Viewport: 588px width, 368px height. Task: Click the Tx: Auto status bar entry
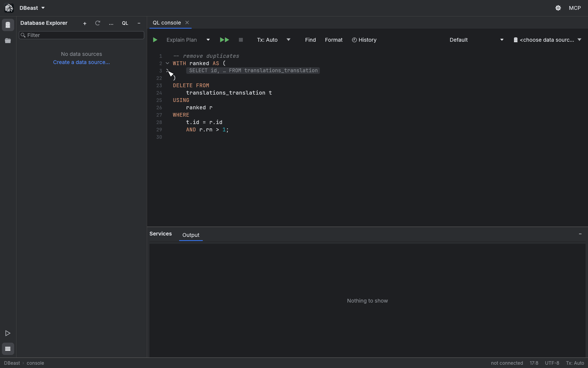click(x=575, y=363)
